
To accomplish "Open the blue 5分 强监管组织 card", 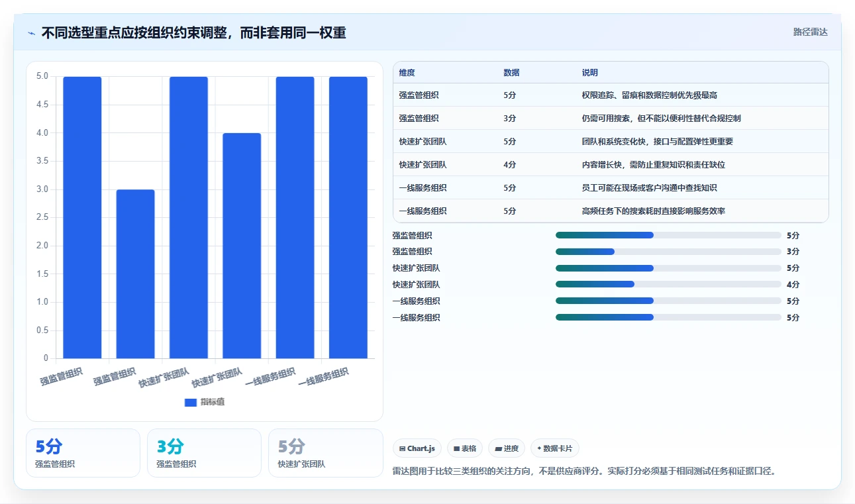I will (x=83, y=453).
